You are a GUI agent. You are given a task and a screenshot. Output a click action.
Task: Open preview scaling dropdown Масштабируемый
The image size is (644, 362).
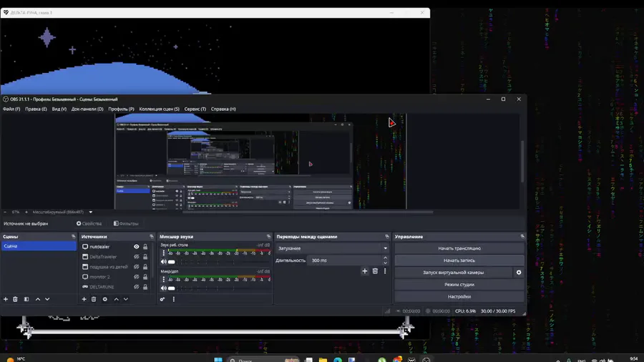[x=62, y=212]
